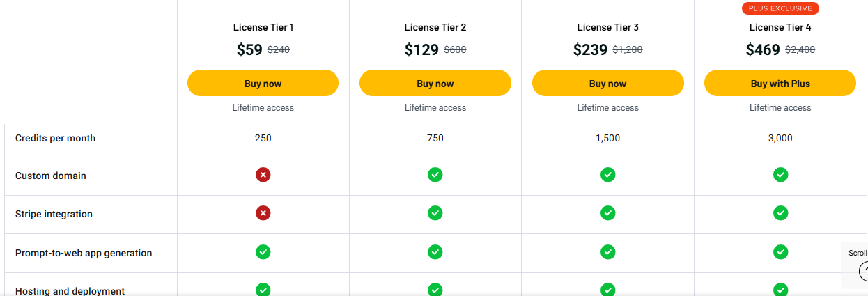This screenshot has height=296, width=868.
Task: Click the Buy with Plus button
Action: pyautogui.click(x=780, y=84)
